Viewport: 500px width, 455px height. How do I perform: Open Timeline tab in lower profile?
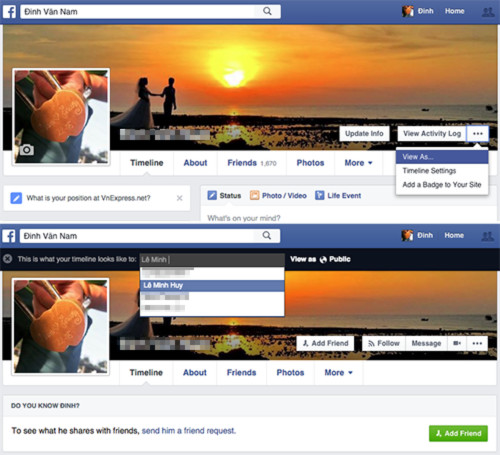(146, 373)
